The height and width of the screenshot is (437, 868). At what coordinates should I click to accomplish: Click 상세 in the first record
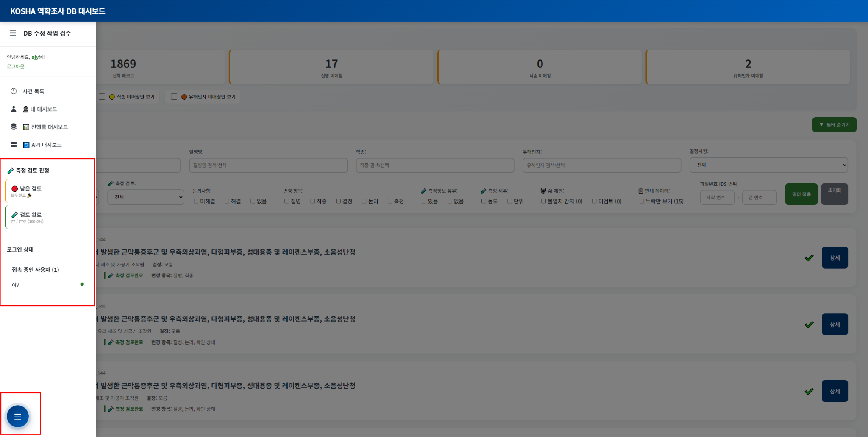(835, 258)
